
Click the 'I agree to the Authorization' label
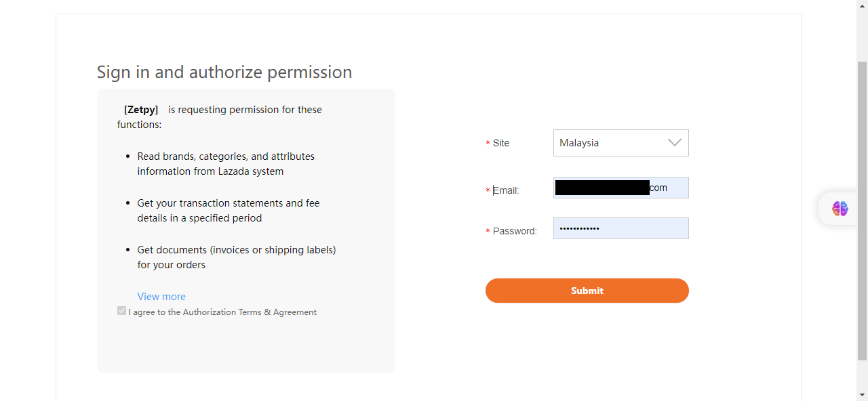coord(222,312)
